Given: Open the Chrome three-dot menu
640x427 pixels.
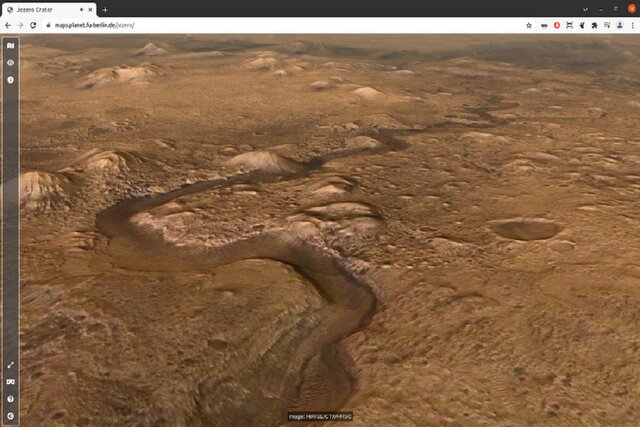Looking at the screenshot, I should pyautogui.click(x=633, y=24).
